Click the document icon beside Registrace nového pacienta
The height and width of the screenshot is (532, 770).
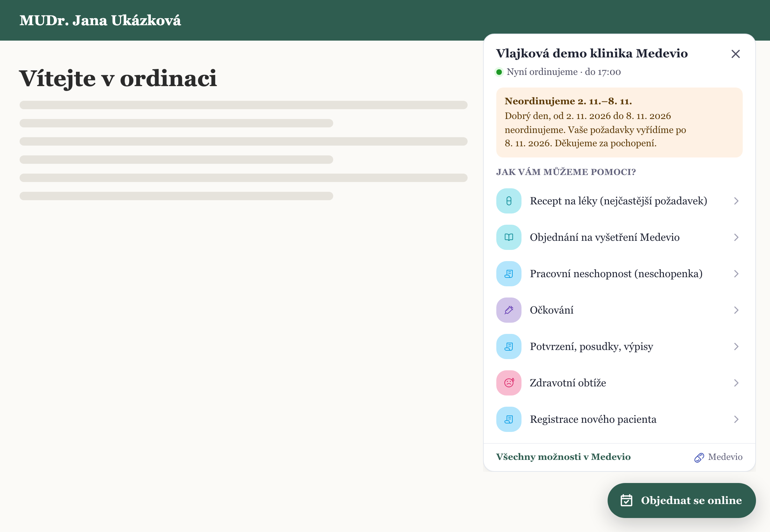click(509, 419)
